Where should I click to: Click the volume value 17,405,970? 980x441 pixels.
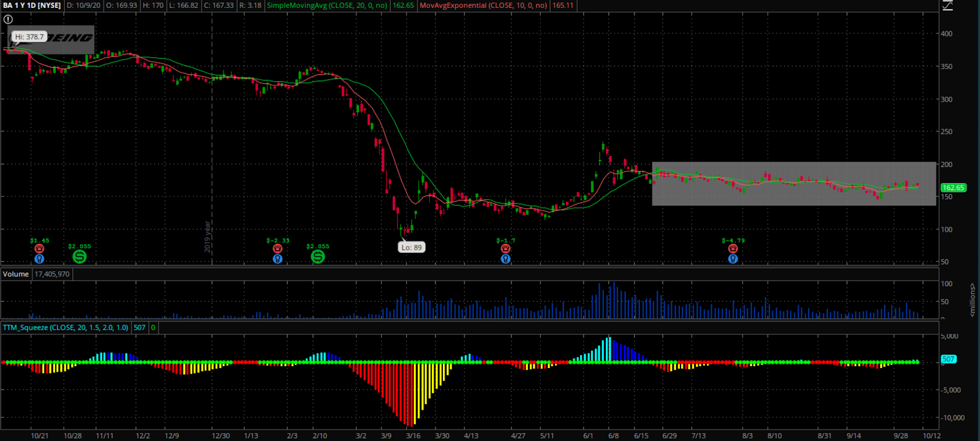(x=52, y=274)
